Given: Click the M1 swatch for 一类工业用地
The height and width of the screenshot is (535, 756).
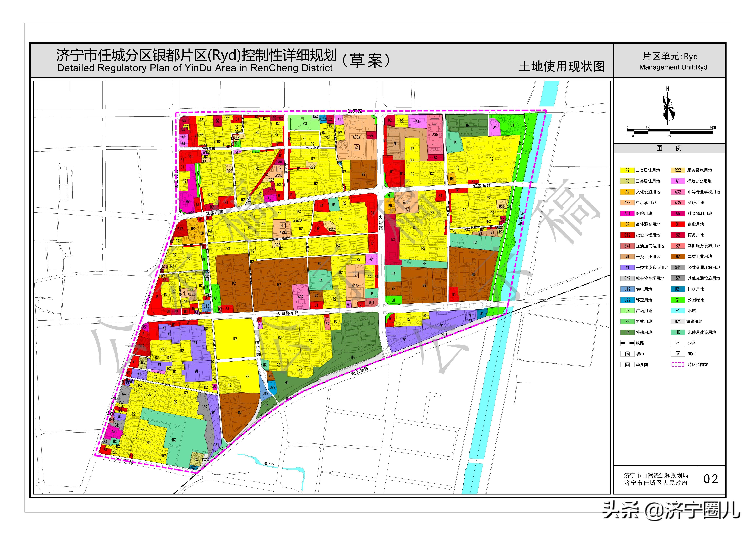Looking at the screenshot, I should (x=627, y=257).
